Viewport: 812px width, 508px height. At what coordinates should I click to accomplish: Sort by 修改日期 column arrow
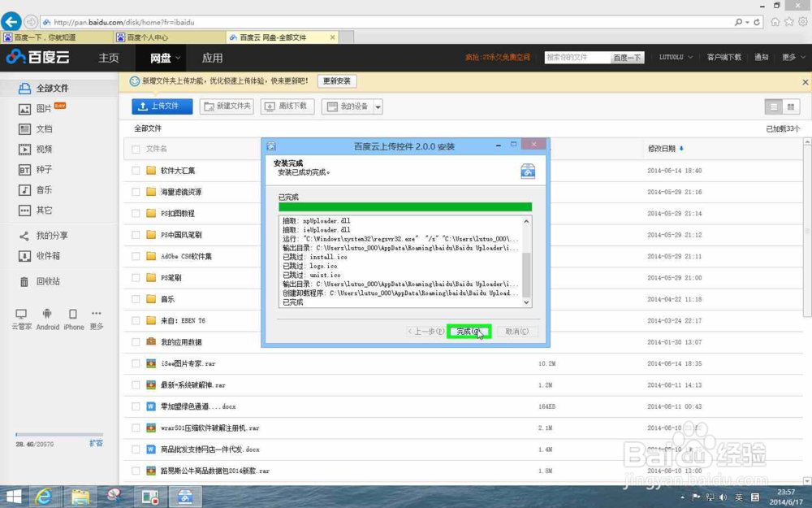click(681, 149)
